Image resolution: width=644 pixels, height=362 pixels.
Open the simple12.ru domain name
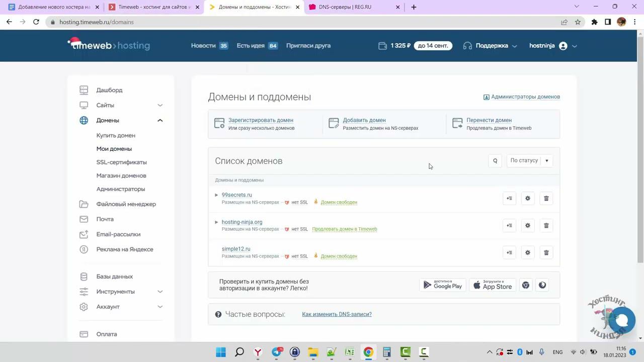[x=236, y=249]
